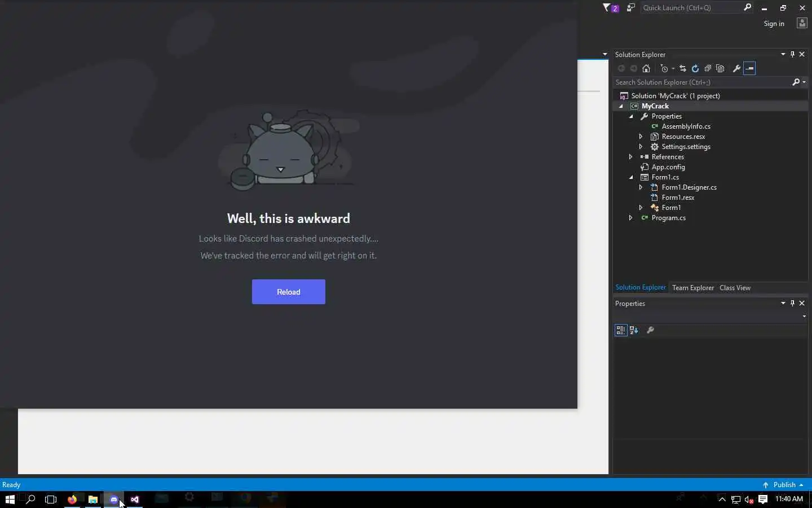Image resolution: width=812 pixels, height=508 pixels.
Task: Select the References row
Action: click(668, 157)
